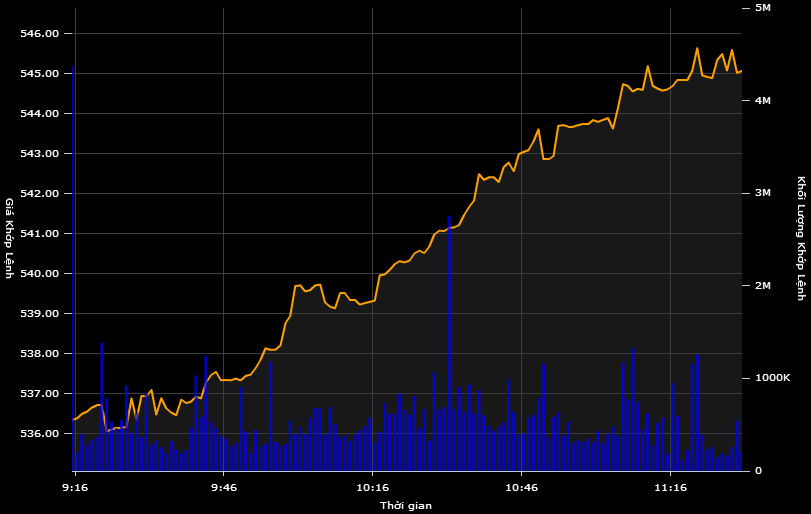Viewport: 811px width, 514px height.
Task: Click the 536.00 price axis label
Action: 40,434
